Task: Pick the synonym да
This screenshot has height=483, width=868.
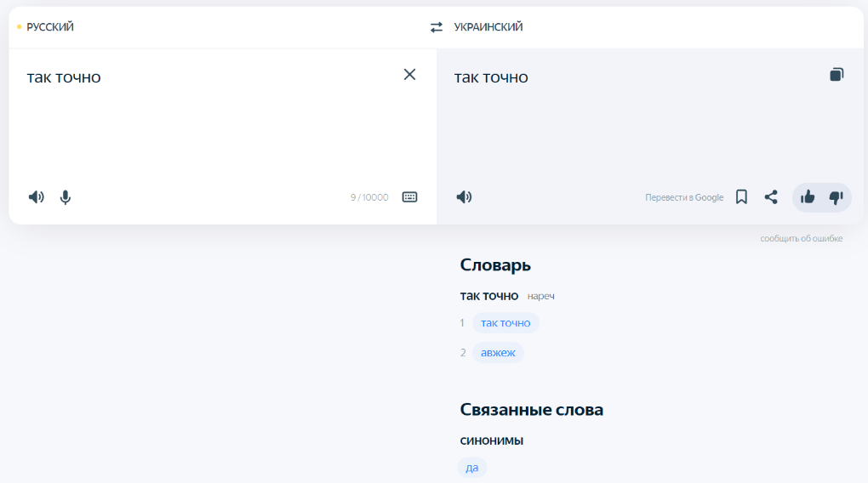Action: [471, 468]
